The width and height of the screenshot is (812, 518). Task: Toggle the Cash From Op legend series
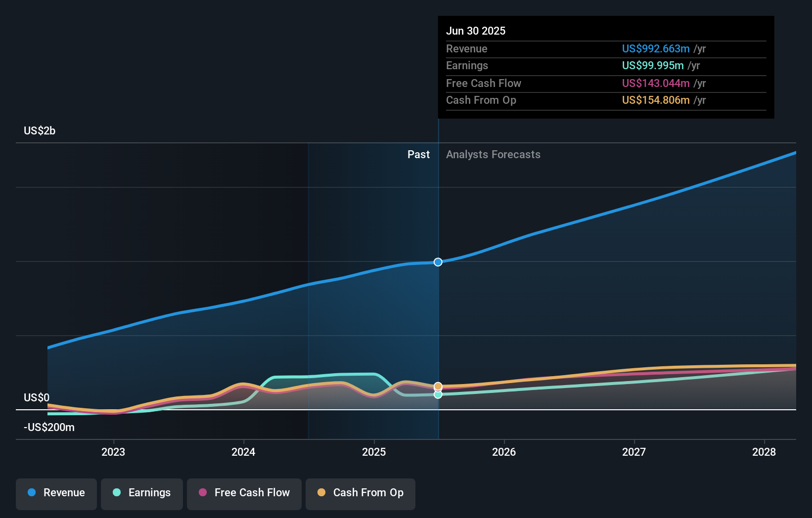coord(361,494)
